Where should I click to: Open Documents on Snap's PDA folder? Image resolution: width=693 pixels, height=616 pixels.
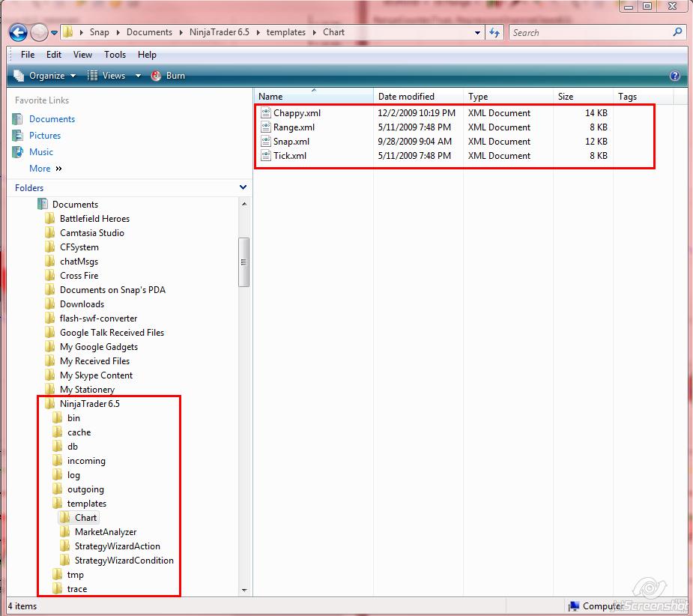pos(112,290)
